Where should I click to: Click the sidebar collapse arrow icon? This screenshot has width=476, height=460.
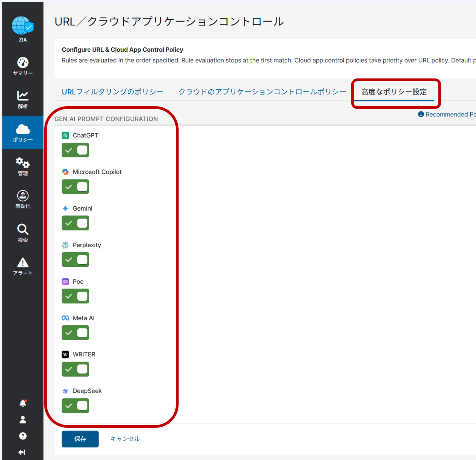[22, 452]
